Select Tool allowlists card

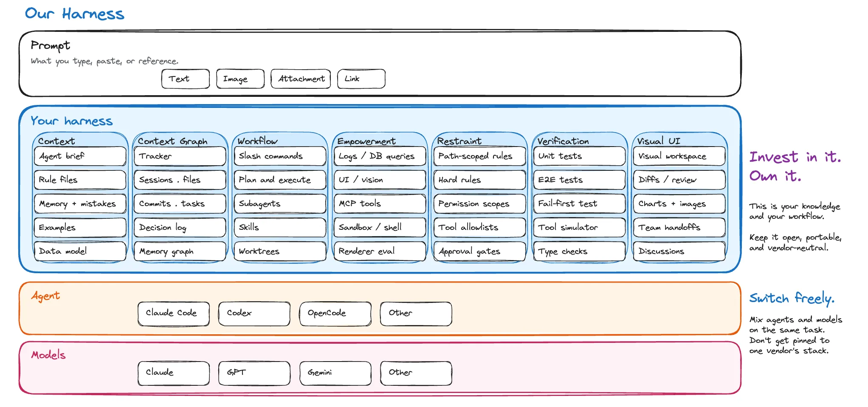(x=480, y=228)
